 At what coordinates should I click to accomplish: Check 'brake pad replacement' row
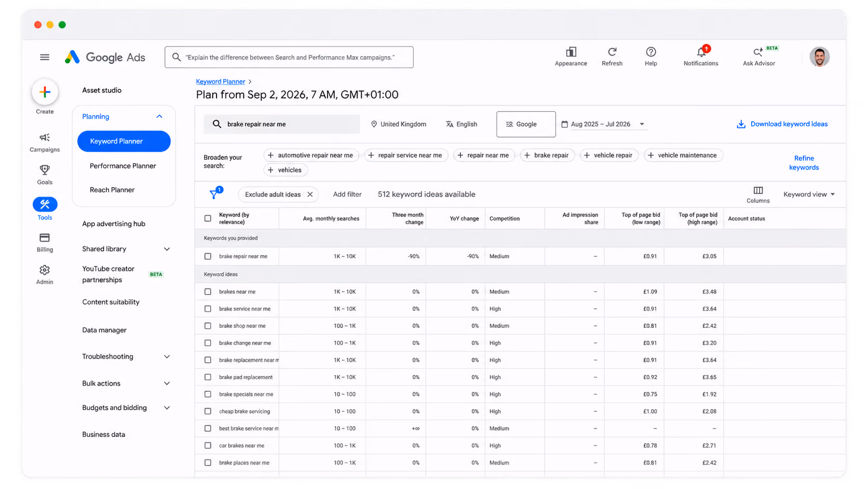click(x=208, y=377)
